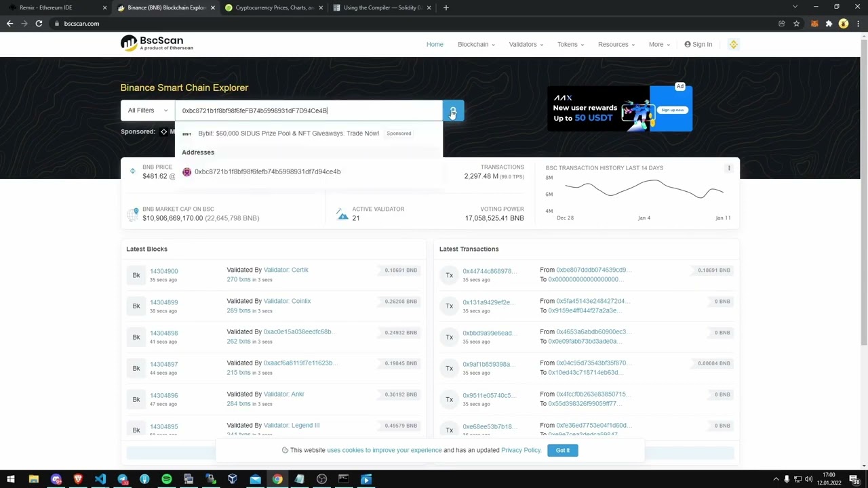The width and height of the screenshot is (868, 488).
Task: Open the browser extensions puzzle icon
Action: (829, 24)
